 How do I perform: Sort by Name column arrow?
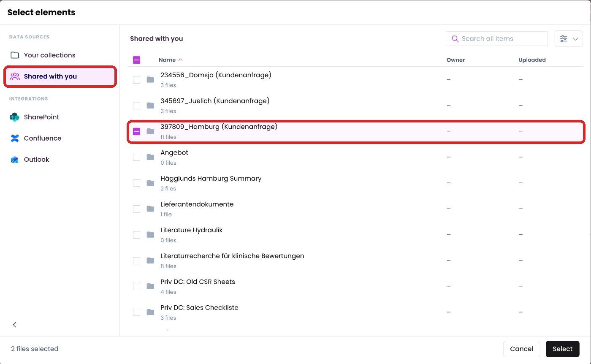(x=181, y=60)
